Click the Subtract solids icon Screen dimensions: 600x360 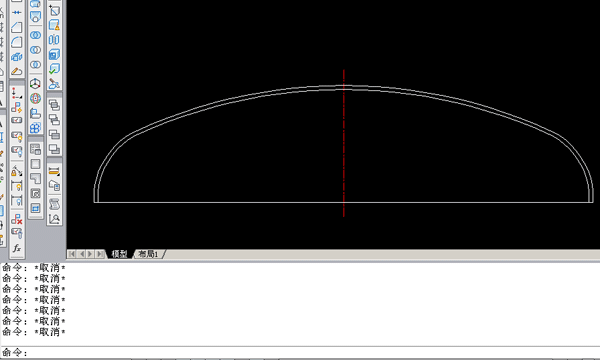35,50
